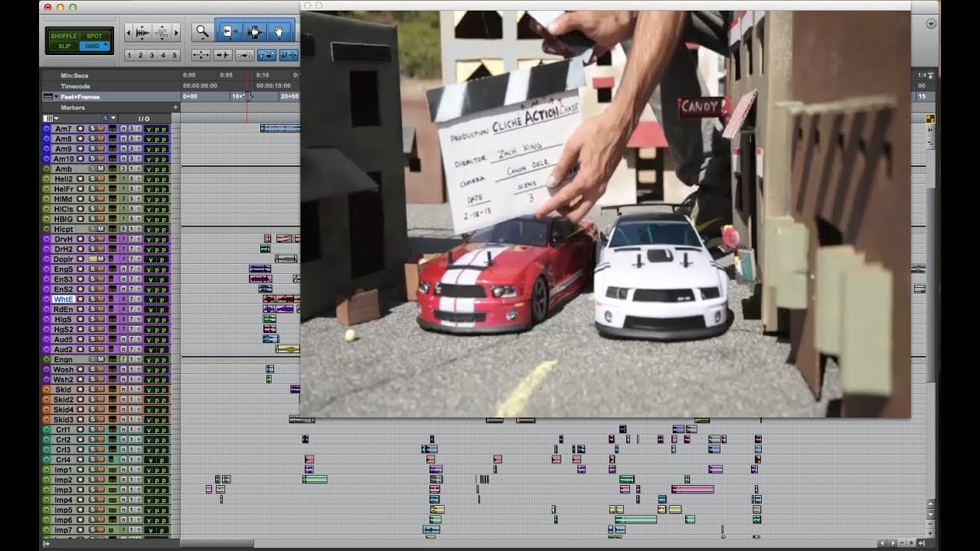This screenshot has width=980, height=551.
Task: Click the horizontal zoom in arrow
Action: coord(176,32)
